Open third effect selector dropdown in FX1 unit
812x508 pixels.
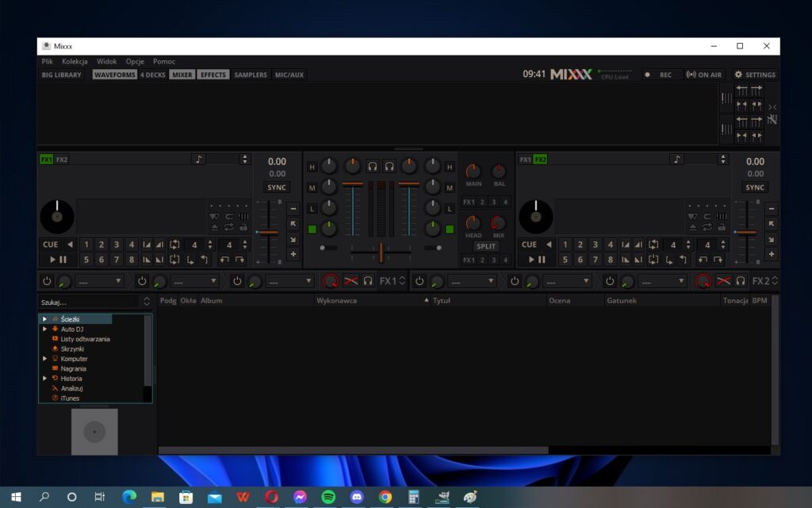[289, 281]
